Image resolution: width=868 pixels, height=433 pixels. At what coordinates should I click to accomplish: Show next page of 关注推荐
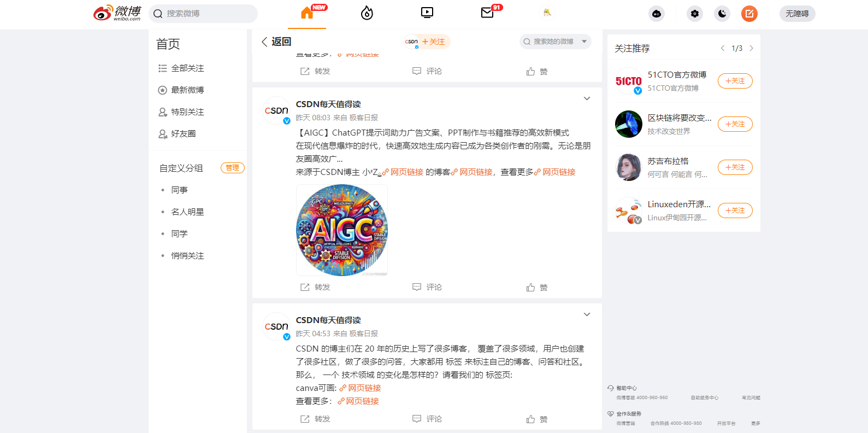752,48
